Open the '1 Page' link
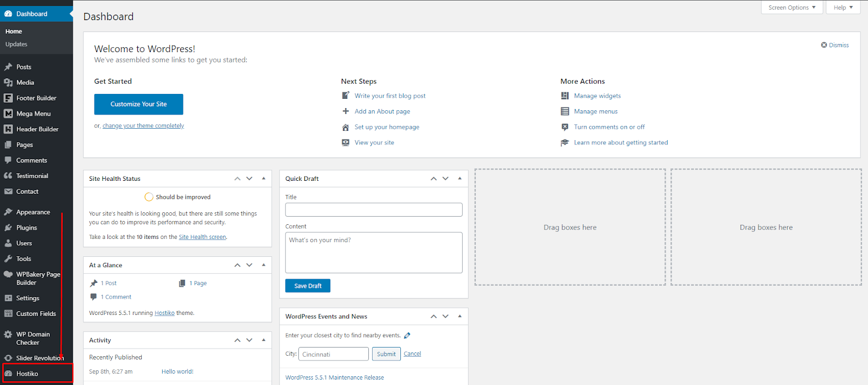Viewport: 868px width, 385px height. (x=198, y=283)
